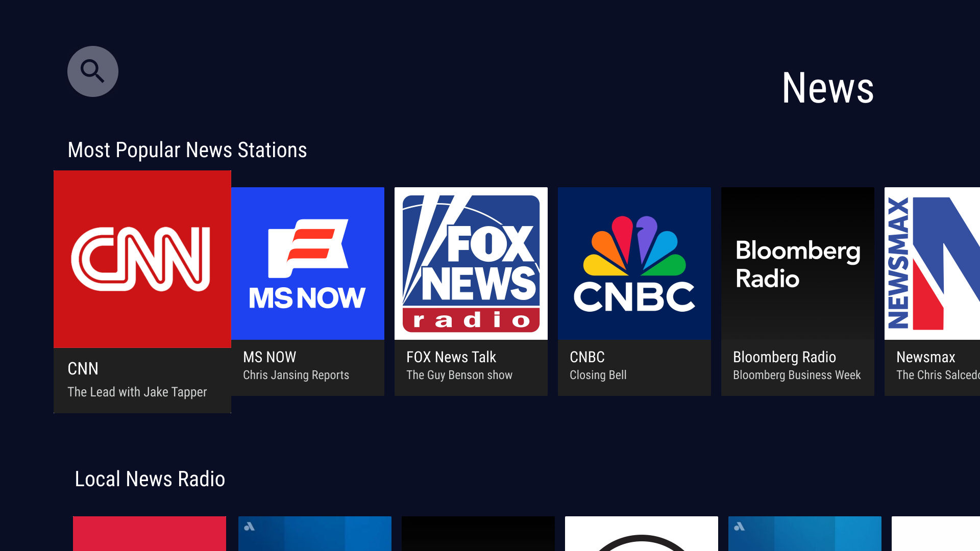This screenshot has height=551, width=980.
Task: Click the CNBC "Closing Bell" caption
Action: coord(598,375)
